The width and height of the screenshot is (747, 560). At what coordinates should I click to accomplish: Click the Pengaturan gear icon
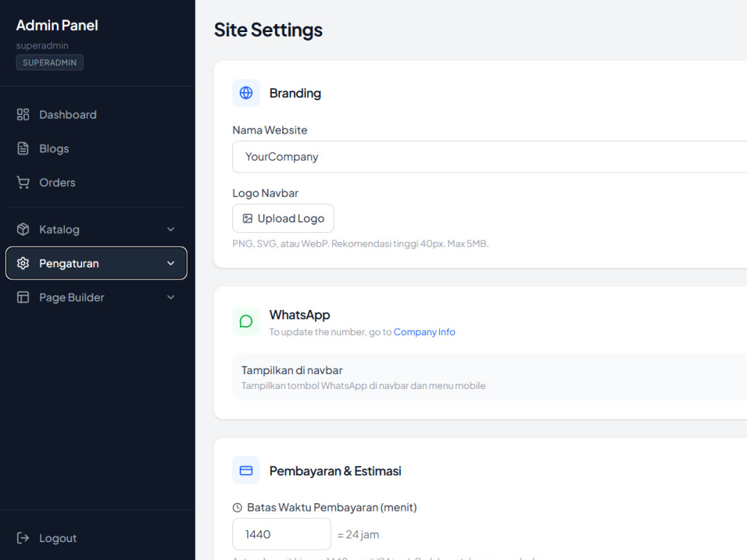(23, 264)
